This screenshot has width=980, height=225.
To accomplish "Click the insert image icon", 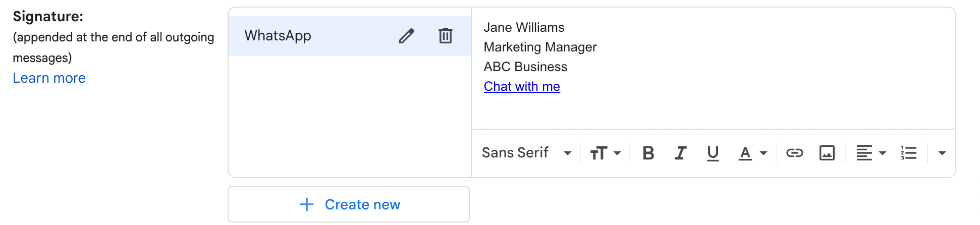I will pos(827,153).
